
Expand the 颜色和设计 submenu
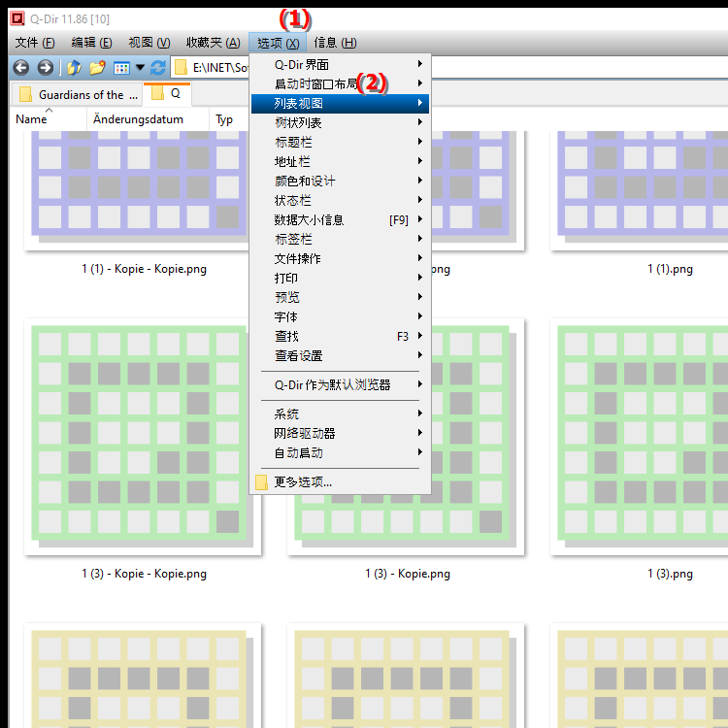340,182
